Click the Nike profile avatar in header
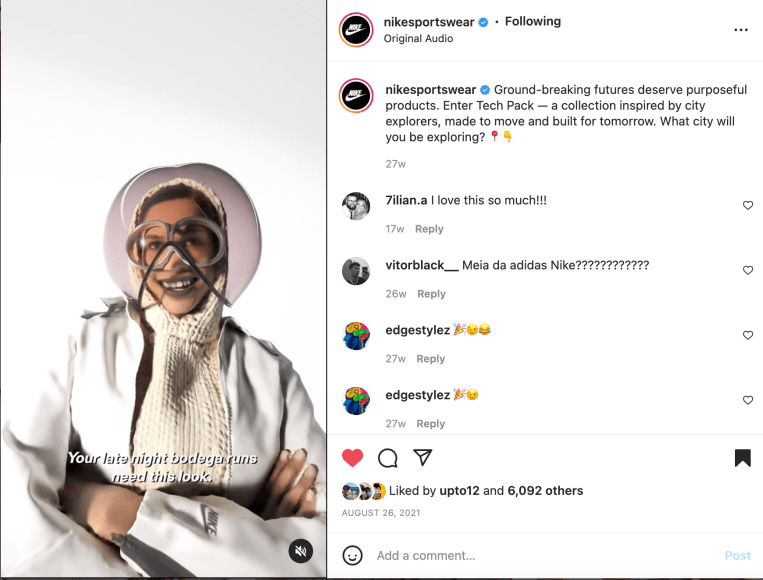The height and width of the screenshot is (580, 763). (x=355, y=30)
